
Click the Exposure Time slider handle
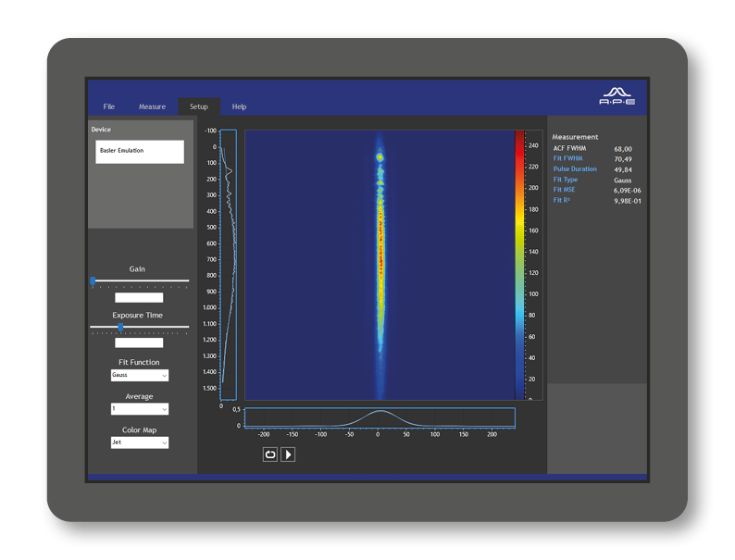(x=120, y=327)
